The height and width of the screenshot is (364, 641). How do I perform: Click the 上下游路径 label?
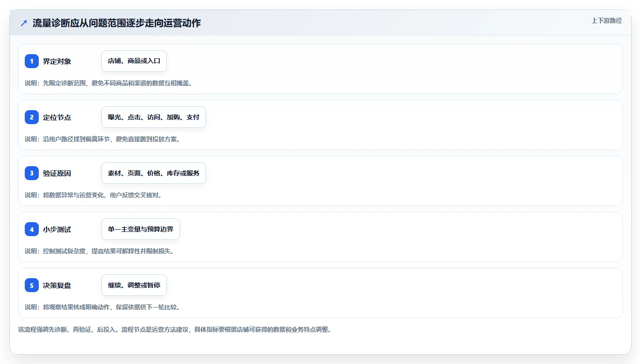[606, 21]
